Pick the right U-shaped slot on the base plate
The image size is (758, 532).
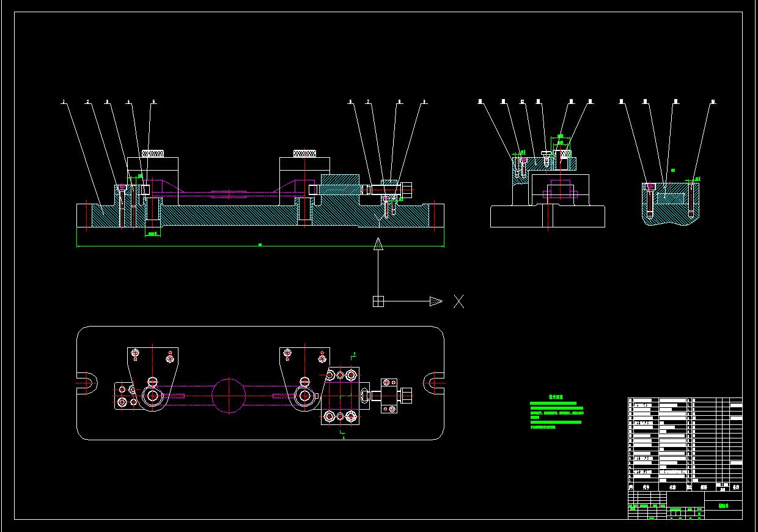[433, 383]
